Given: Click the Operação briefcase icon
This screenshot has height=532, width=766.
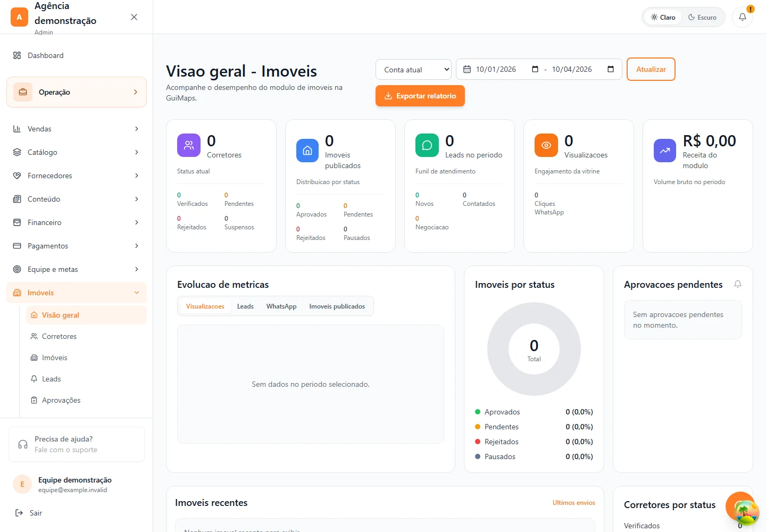Looking at the screenshot, I should 23,92.
